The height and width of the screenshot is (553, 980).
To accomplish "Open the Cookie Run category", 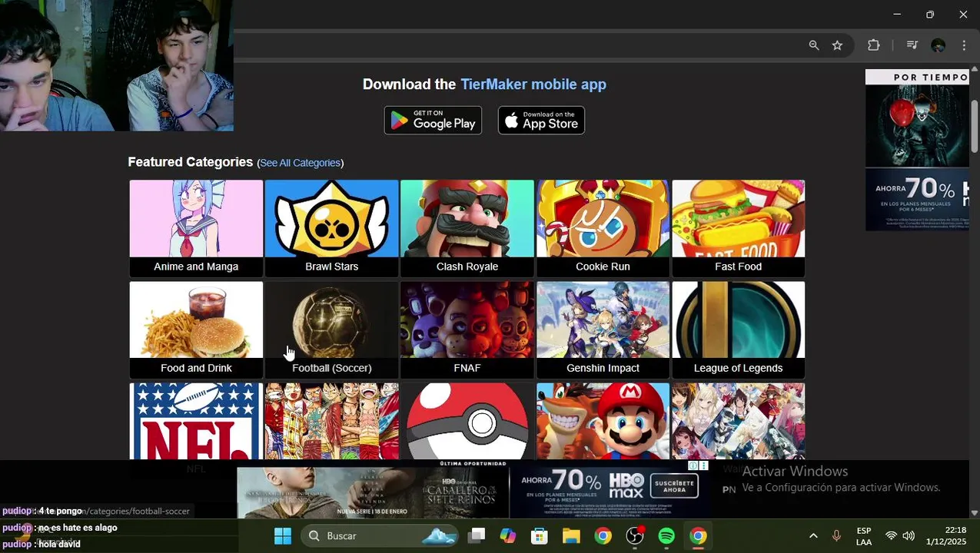I will 603,228.
